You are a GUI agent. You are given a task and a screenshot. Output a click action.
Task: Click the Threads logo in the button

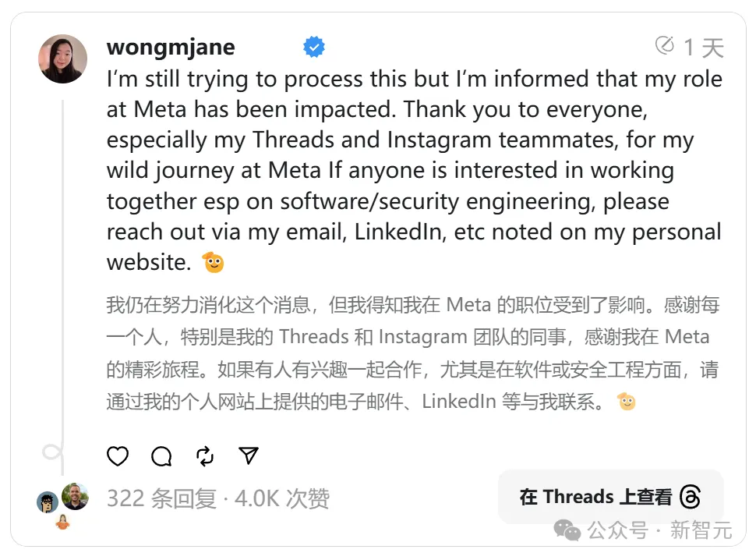(x=691, y=497)
